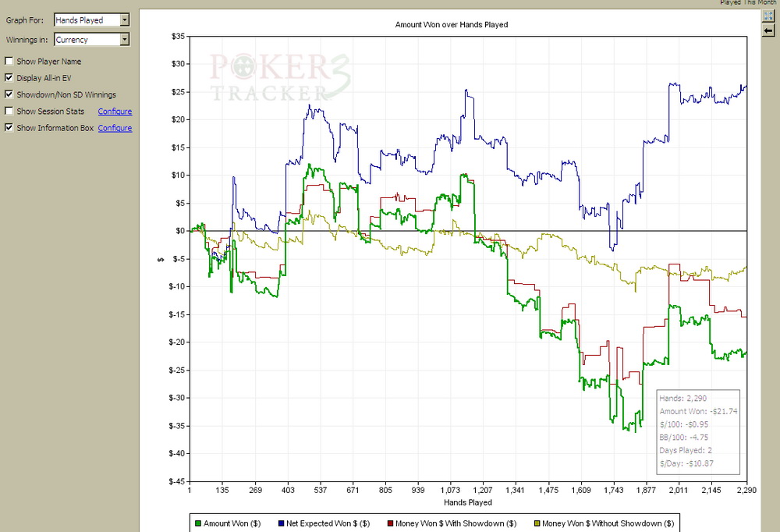Click the $0 y-axis label
The width and height of the screenshot is (780, 532).
pos(180,231)
